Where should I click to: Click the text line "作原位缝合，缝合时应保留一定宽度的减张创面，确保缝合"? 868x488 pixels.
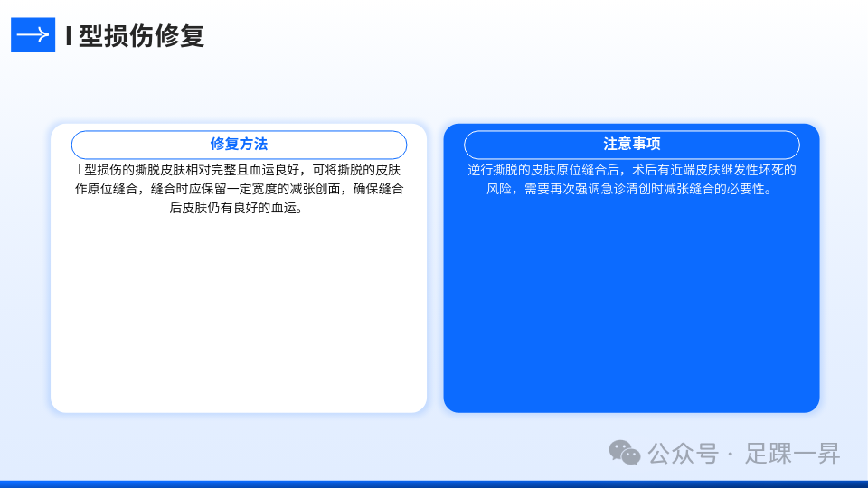coord(239,189)
